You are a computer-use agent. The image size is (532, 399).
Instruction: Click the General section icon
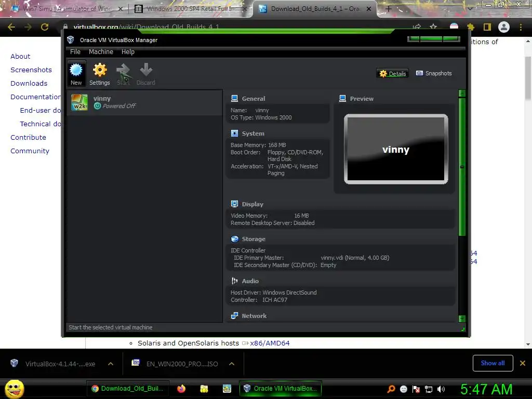pos(234,98)
